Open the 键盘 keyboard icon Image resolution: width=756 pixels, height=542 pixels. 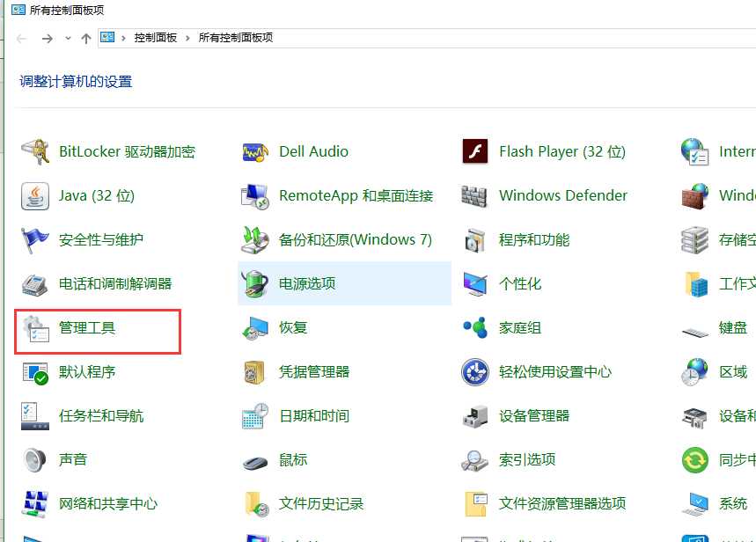[695, 332]
